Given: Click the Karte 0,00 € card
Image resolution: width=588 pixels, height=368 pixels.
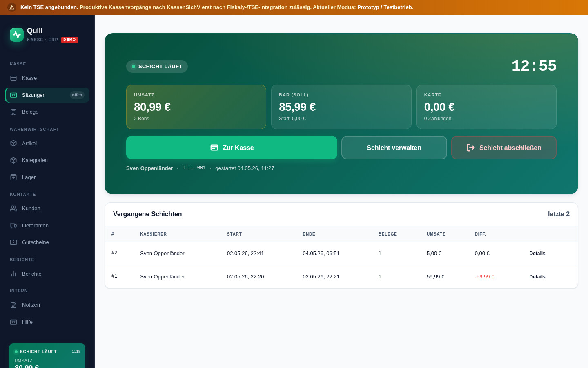Looking at the screenshot, I should coord(486,107).
